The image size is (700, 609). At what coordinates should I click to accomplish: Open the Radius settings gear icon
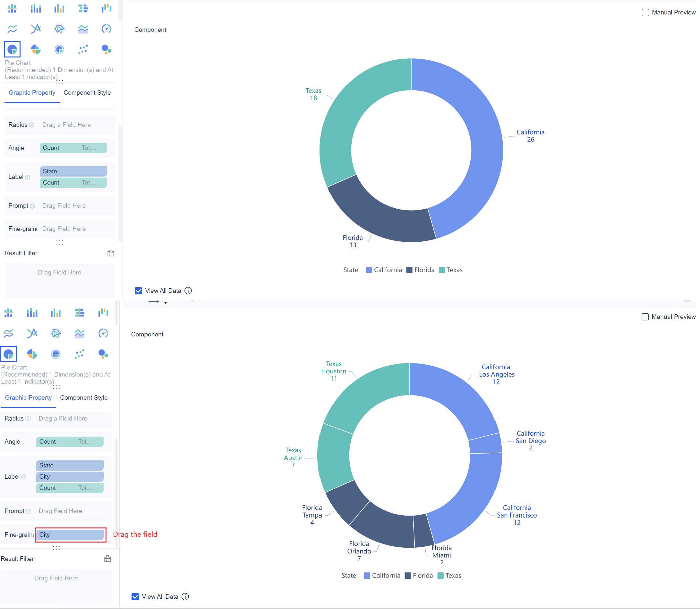point(32,125)
